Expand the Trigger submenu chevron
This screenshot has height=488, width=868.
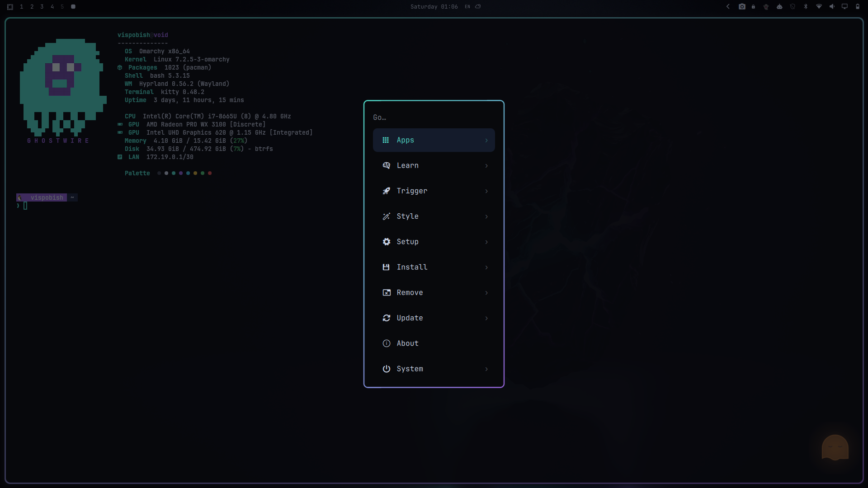pyautogui.click(x=486, y=191)
